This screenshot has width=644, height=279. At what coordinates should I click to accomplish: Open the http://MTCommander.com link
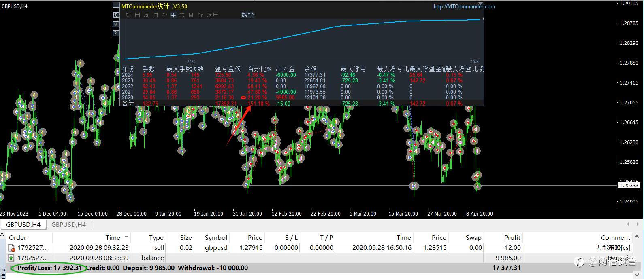(464, 6)
